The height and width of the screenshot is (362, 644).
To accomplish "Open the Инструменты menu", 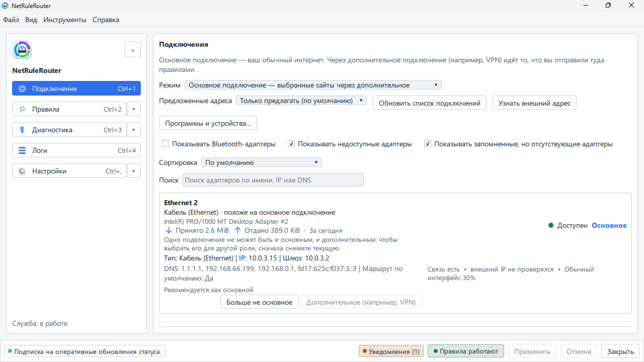I will coord(65,20).
